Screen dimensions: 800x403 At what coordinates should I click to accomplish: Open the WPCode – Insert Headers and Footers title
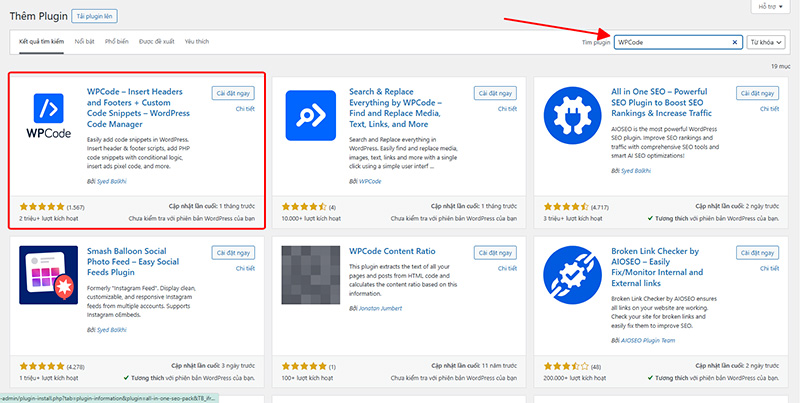[x=138, y=108]
